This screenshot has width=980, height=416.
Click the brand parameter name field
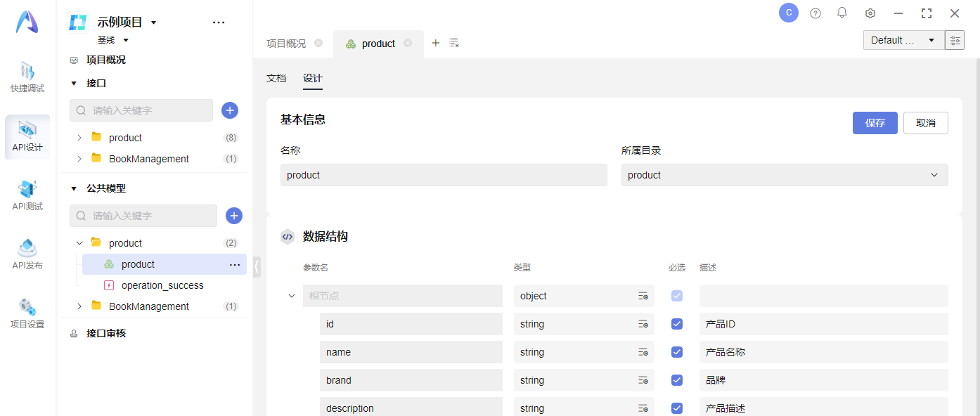[x=411, y=380]
